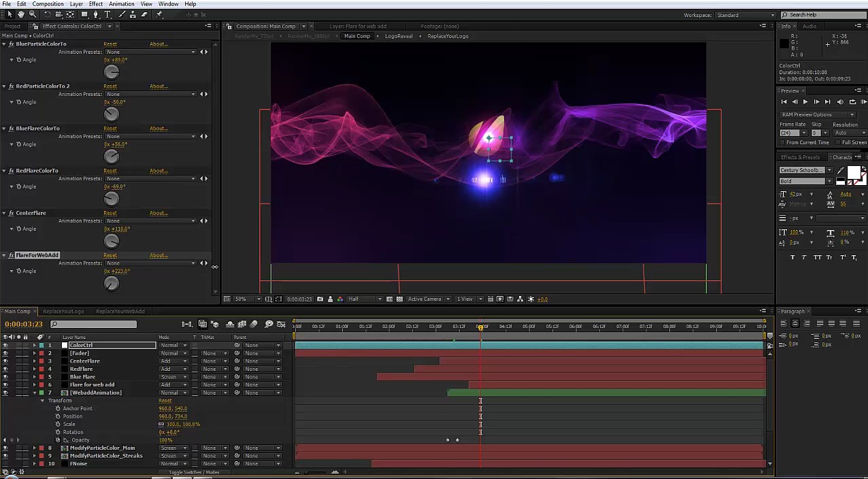
Task: Toggle fx switch for BlueParticleColorTo effect
Action: [11, 44]
